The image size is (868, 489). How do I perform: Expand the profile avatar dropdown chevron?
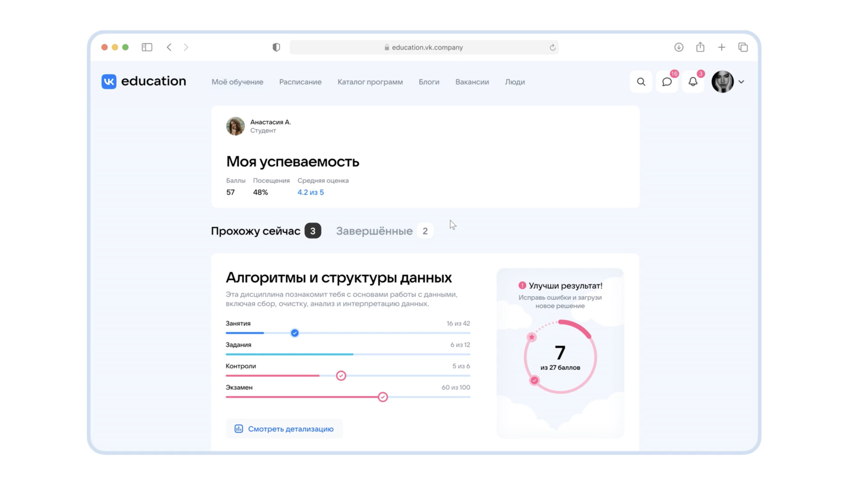coord(741,82)
